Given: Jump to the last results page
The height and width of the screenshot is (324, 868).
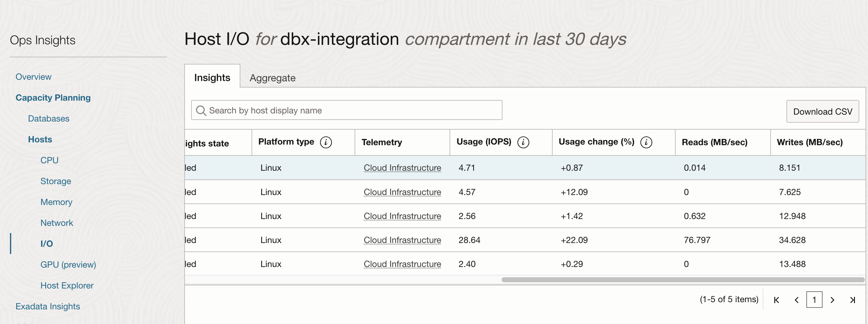Looking at the screenshot, I should click(852, 300).
